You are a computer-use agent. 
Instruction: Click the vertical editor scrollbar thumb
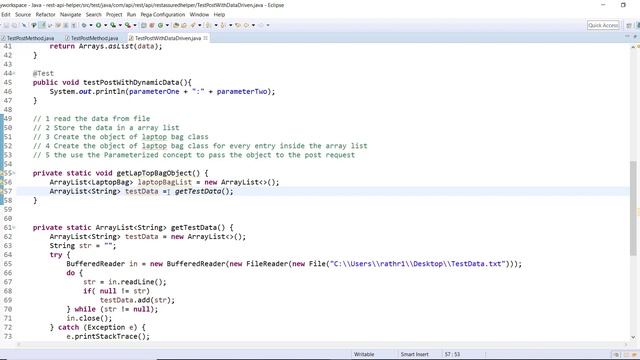coord(633,208)
